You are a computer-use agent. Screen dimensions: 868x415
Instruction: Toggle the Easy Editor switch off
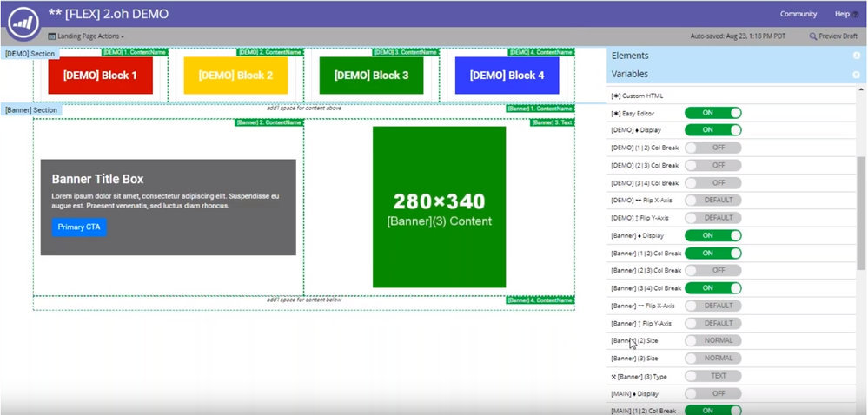(x=713, y=113)
